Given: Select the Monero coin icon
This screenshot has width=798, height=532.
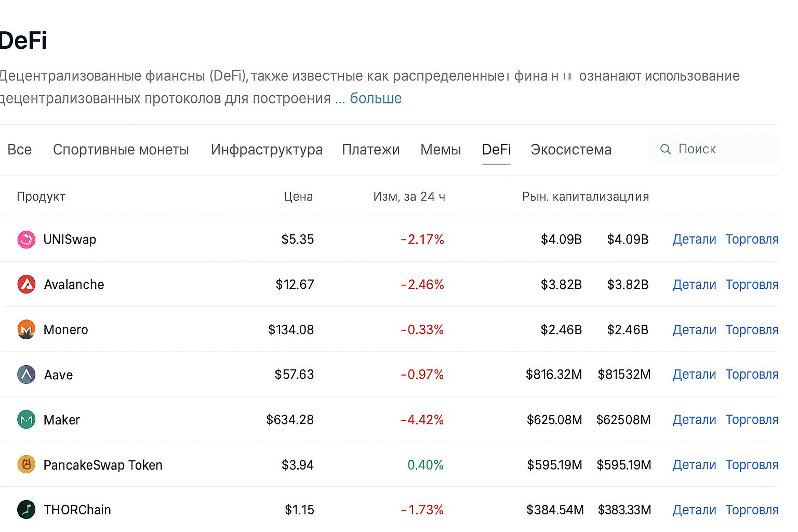Looking at the screenshot, I should click(x=26, y=329).
